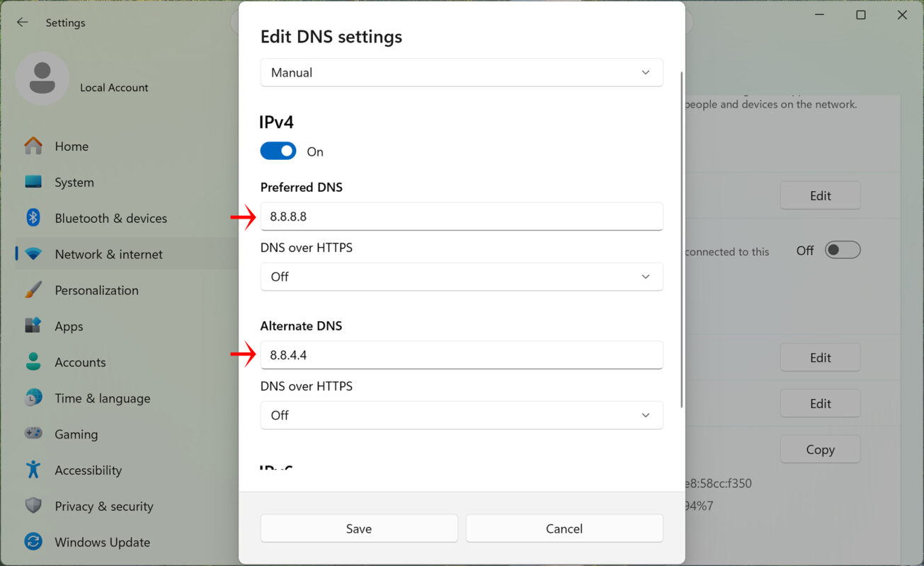This screenshot has height=566, width=924.
Task: Click the Accessibility figure icon
Action: coord(33,470)
